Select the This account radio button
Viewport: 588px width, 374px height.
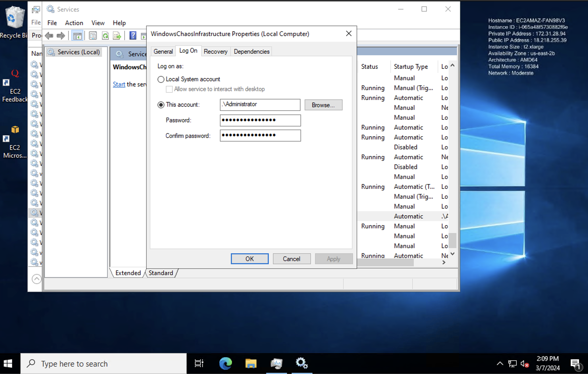pyautogui.click(x=161, y=105)
